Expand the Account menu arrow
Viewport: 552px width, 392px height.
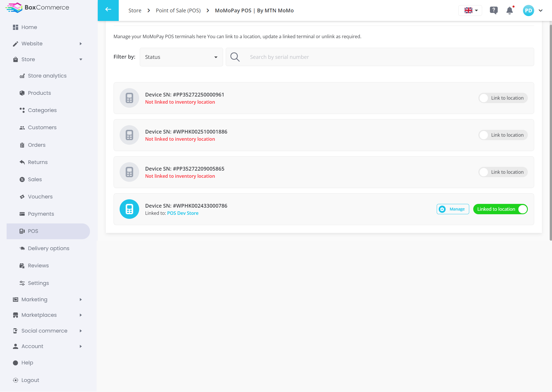click(x=81, y=346)
